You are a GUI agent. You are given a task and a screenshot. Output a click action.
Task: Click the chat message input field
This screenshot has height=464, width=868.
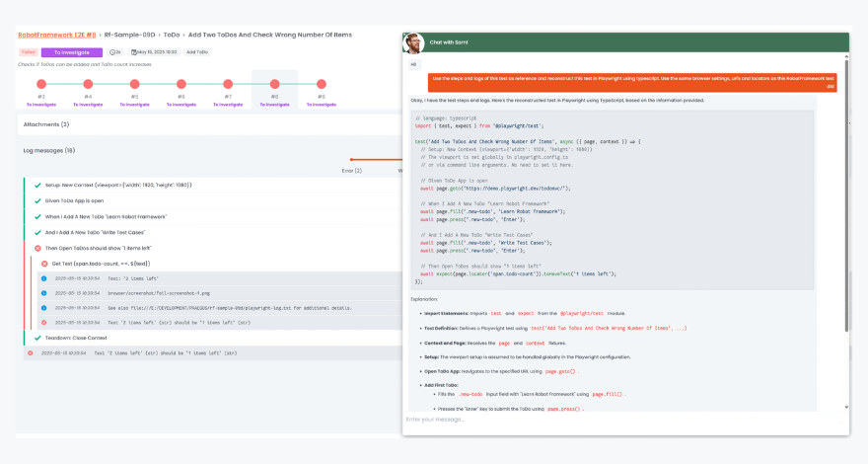coord(621,420)
